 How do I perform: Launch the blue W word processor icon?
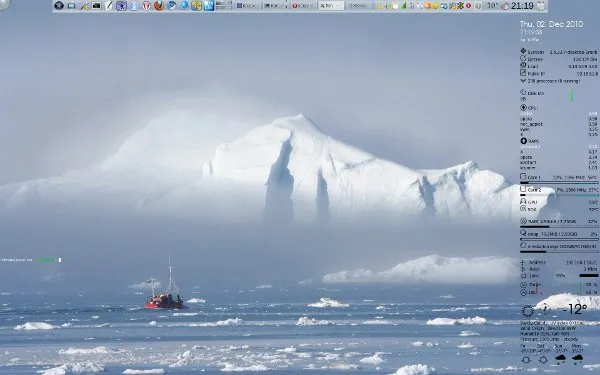click(209, 6)
